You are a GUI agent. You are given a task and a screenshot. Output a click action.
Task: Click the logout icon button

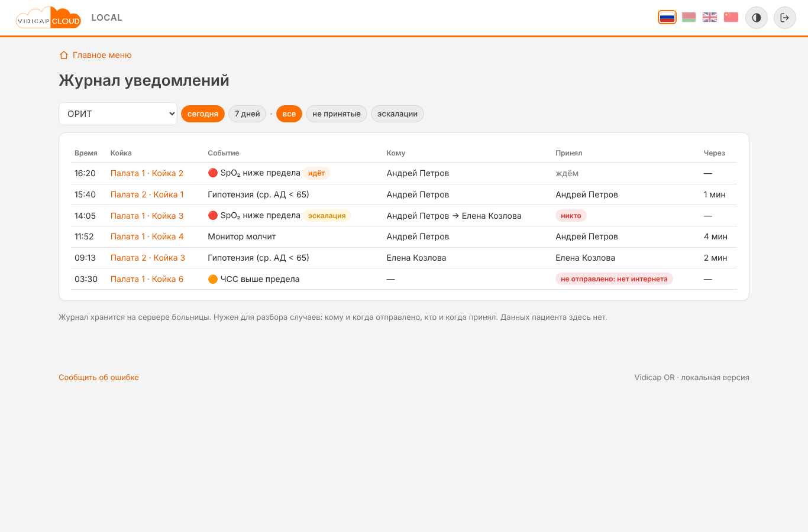[785, 18]
